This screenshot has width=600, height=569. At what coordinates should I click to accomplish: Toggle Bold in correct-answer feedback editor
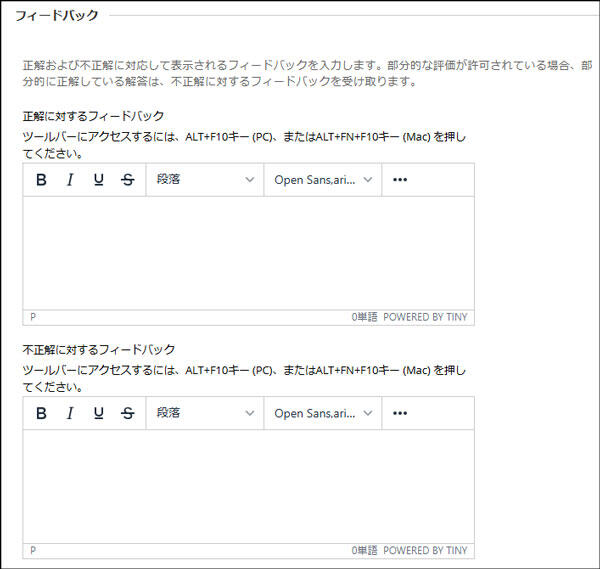pyautogui.click(x=41, y=179)
